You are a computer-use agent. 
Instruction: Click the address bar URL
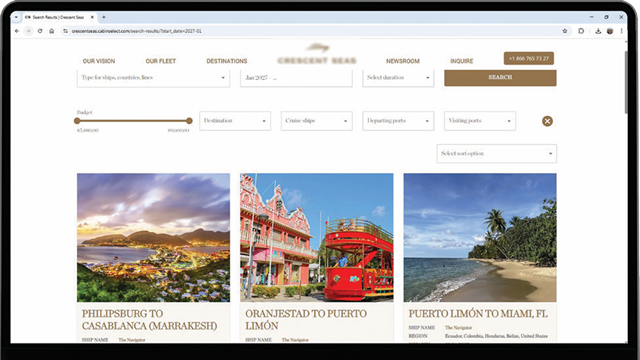tap(137, 31)
